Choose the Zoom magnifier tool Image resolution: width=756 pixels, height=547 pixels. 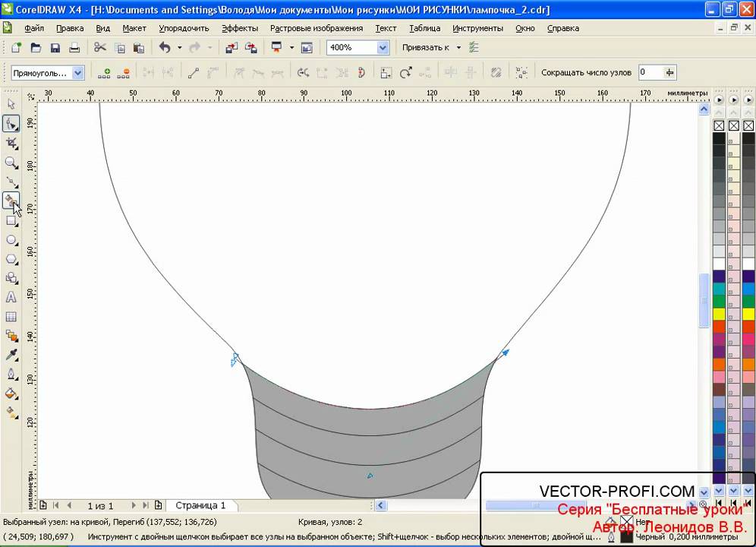click(x=11, y=163)
